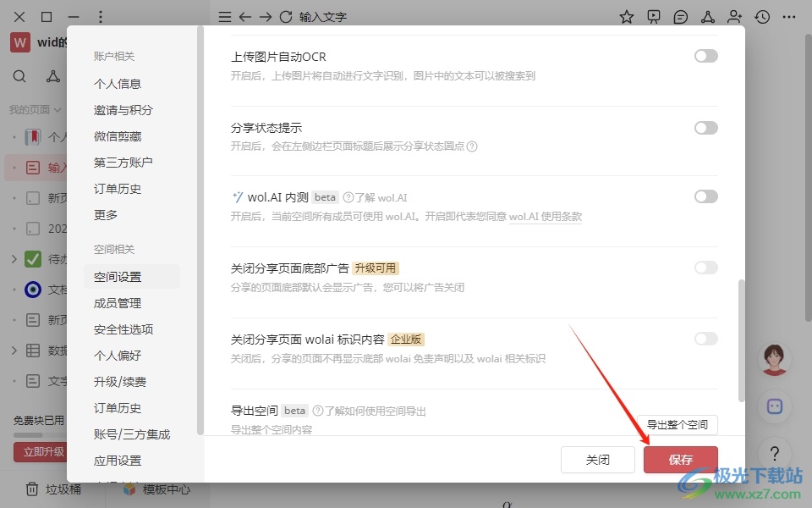Screen dimensions: 812x508
Task: Open the assistant chat bubble icon
Action: pyautogui.click(x=775, y=406)
